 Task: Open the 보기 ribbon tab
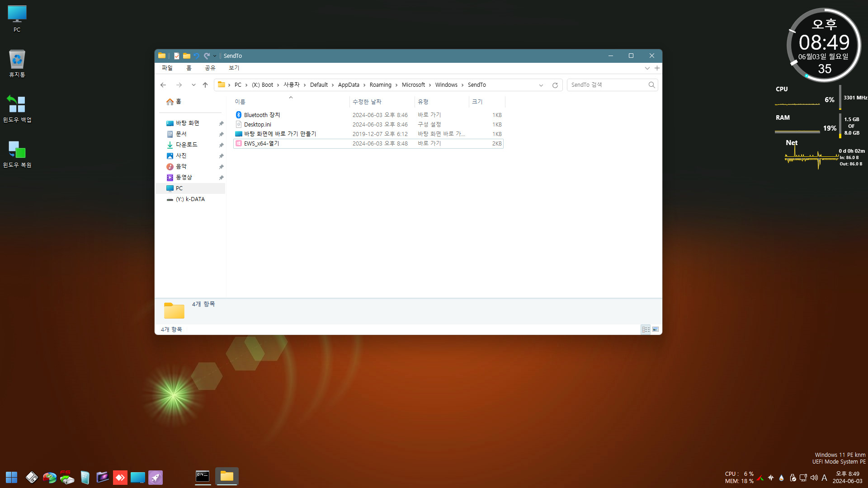pyautogui.click(x=234, y=68)
